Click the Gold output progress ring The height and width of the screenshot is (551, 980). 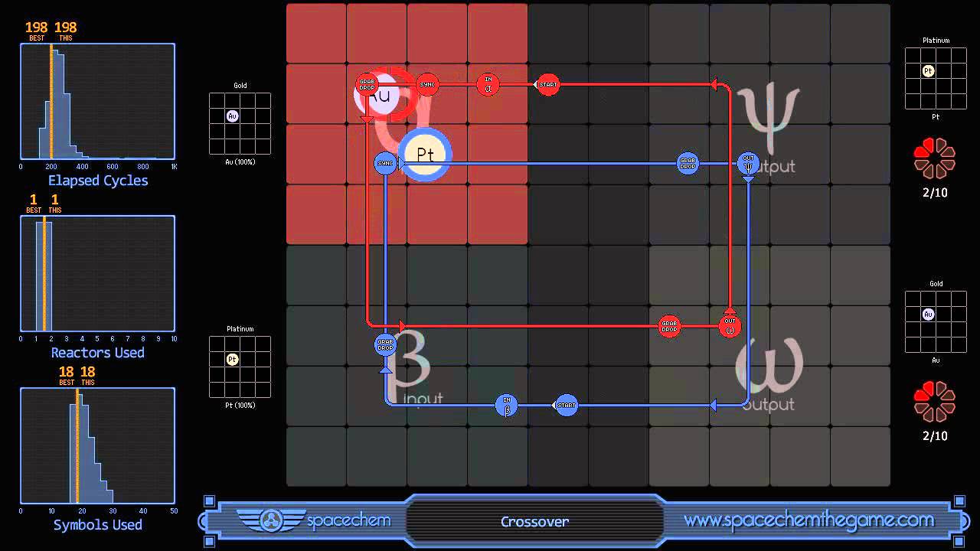[x=935, y=402]
